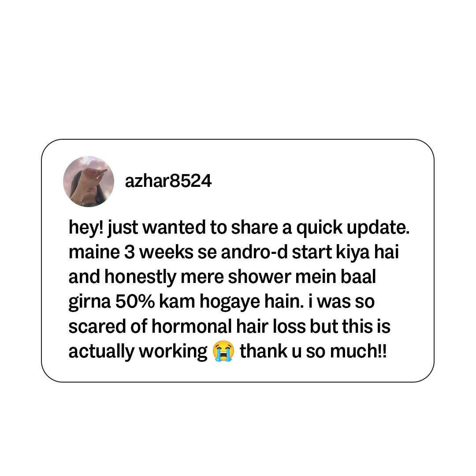This screenshot has width=476, height=476.
Task: Select the word "shower"
Action: [x=260, y=277]
